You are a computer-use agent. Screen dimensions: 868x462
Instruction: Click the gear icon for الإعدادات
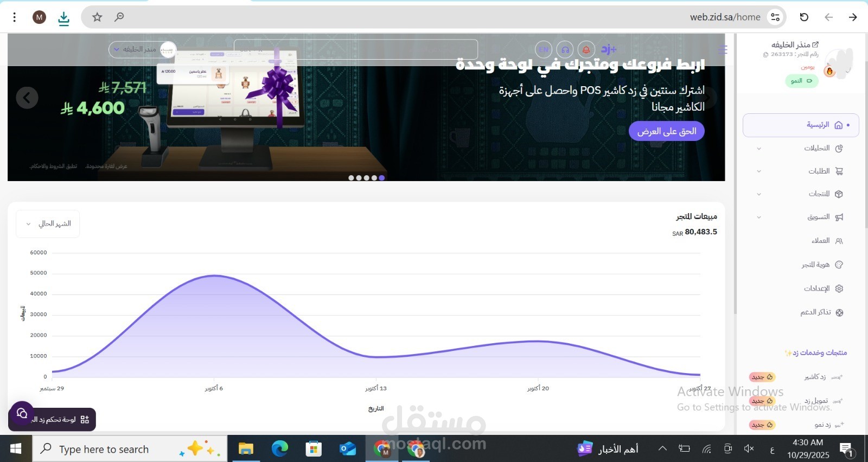coord(839,288)
